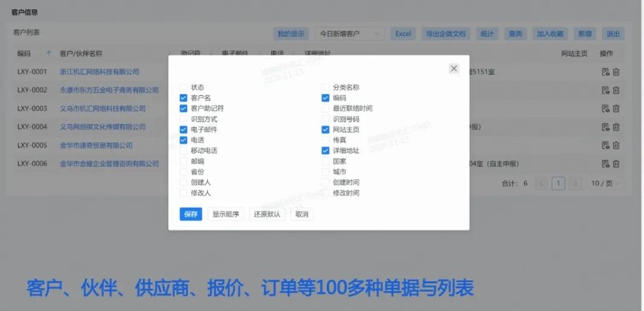
Task: Enable the 邮编 checkbox
Action: pyautogui.click(x=183, y=161)
